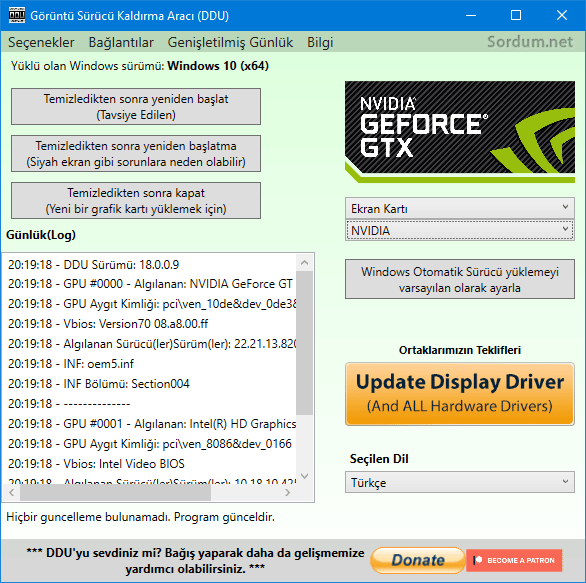Click the Update Display Driver banner
Viewport: 586px width, 583px height.
point(460,394)
